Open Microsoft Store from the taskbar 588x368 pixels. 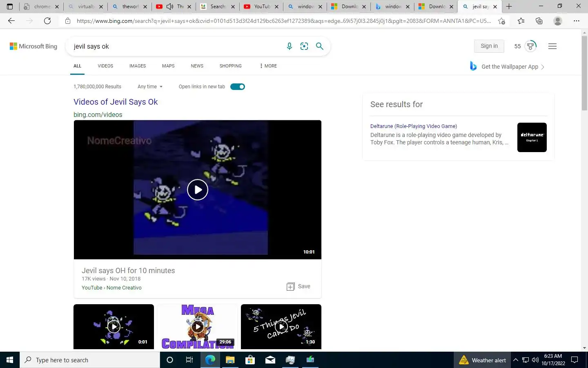tap(250, 360)
